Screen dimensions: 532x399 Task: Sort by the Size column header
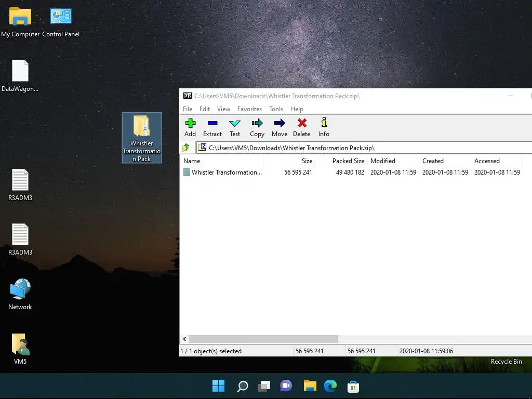click(289, 161)
